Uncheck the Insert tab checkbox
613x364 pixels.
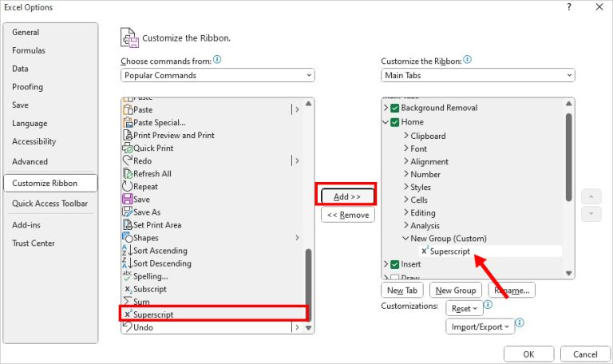(x=395, y=264)
